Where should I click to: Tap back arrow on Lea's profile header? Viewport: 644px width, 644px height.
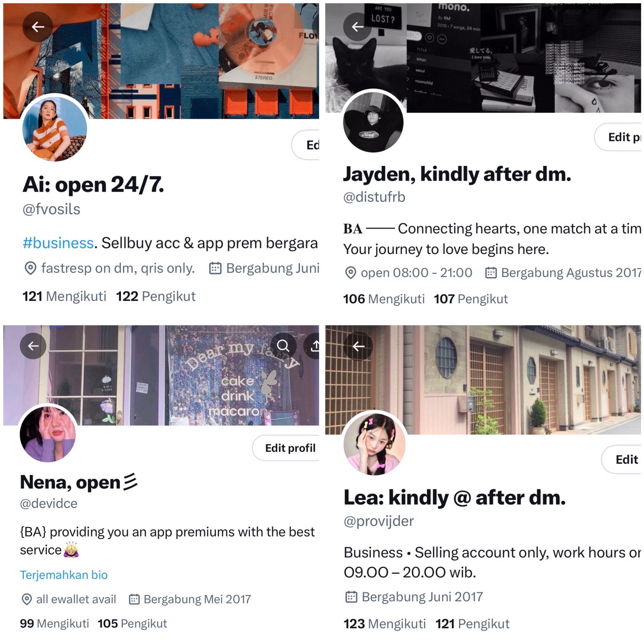(x=358, y=346)
